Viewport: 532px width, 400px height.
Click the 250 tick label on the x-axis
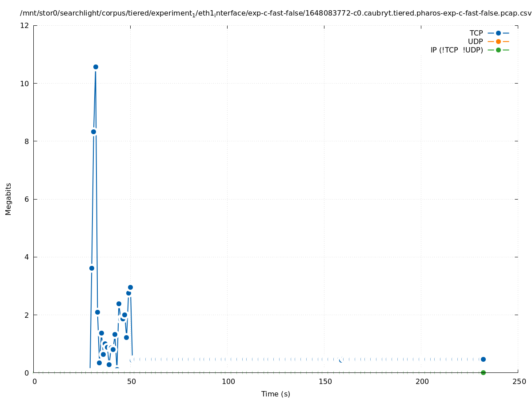coord(518,381)
